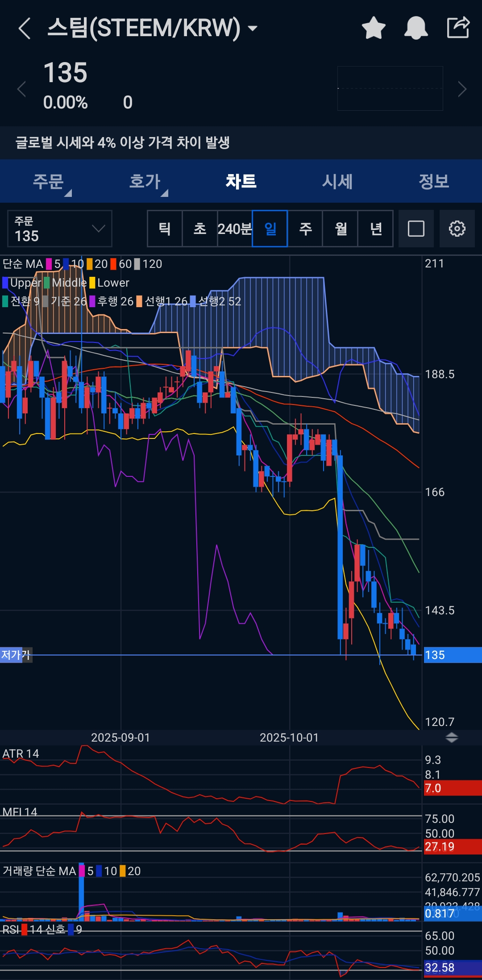Open the 주문 135 price dropdown
Viewport: 482px width, 980px height.
click(60, 229)
